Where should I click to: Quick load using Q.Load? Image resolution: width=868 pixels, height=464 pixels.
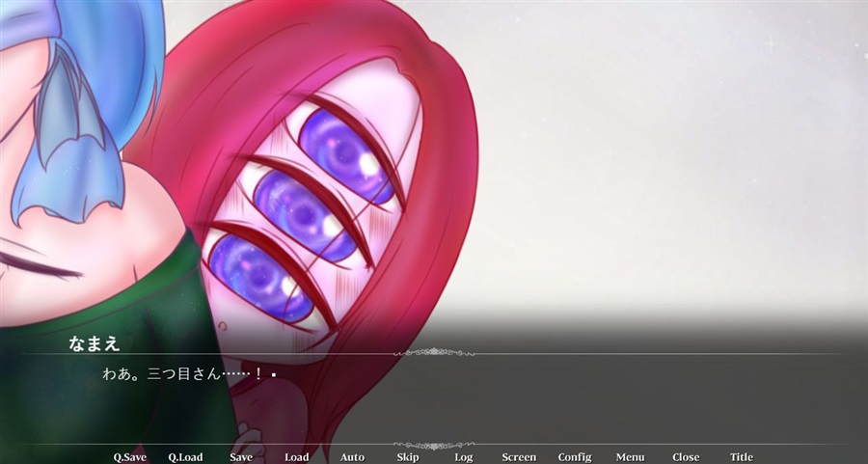click(x=185, y=457)
